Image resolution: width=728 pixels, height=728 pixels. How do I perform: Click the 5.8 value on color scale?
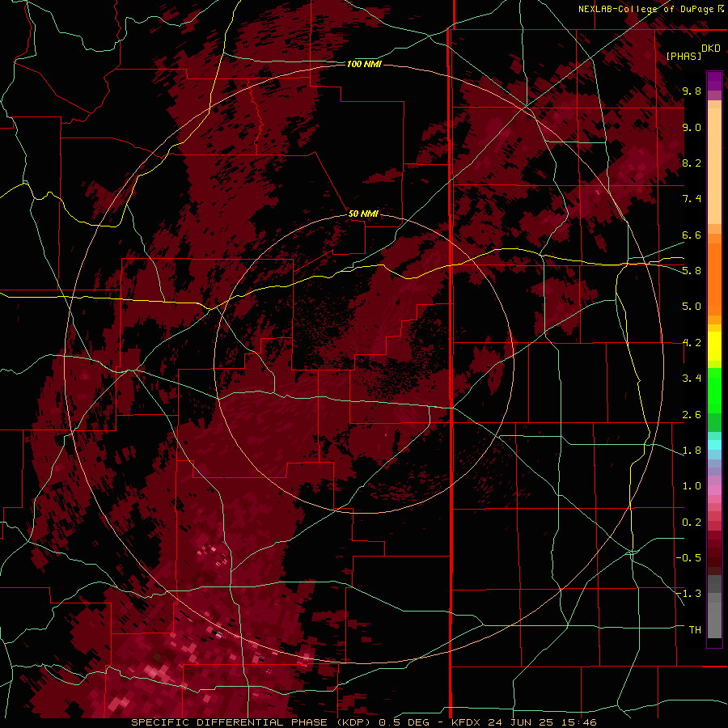(x=692, y=270)
